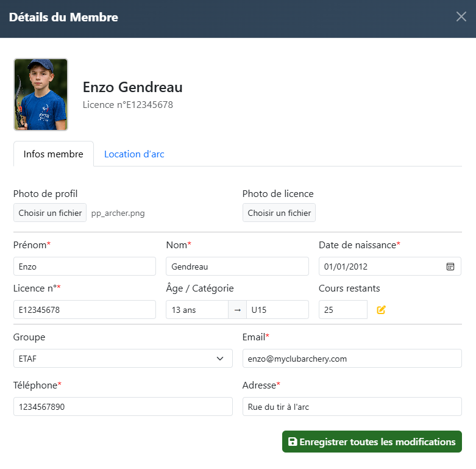Select the Infos membre tab

pos(54,154)
